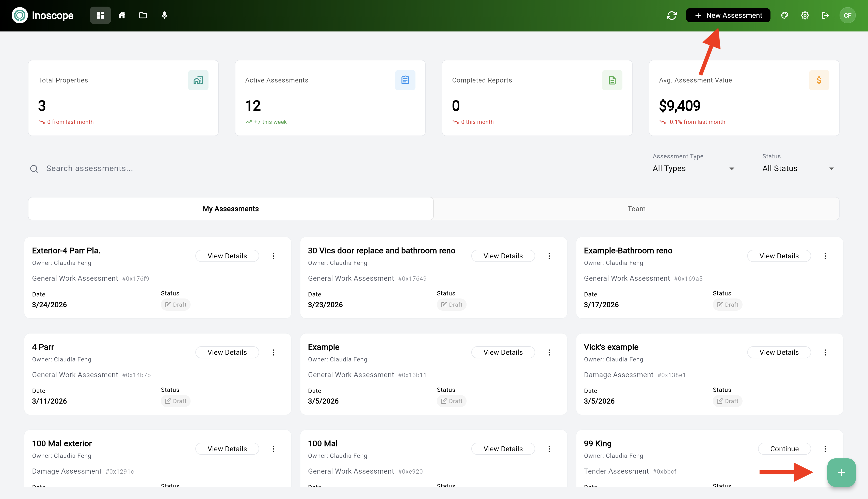The width and height of the screenshot is (868, 499).
Task: Click the logout icon
Action: coord(825,15)
